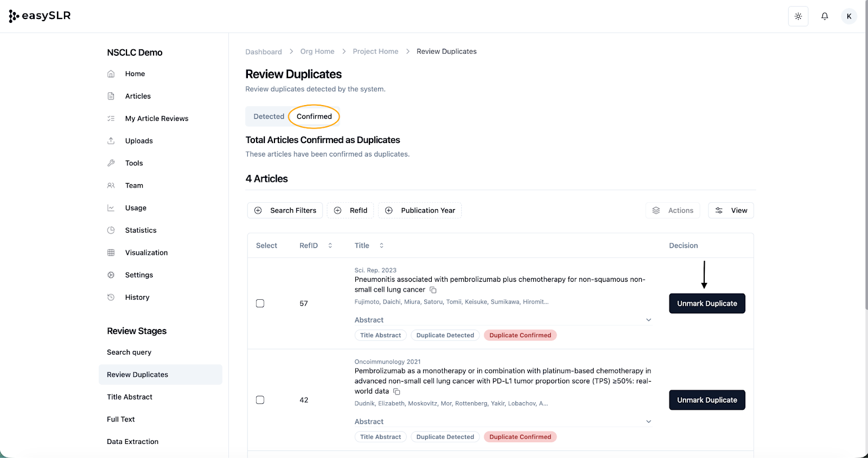
Task: Open the Statistics pie chart icon
Action: (111, 230)
